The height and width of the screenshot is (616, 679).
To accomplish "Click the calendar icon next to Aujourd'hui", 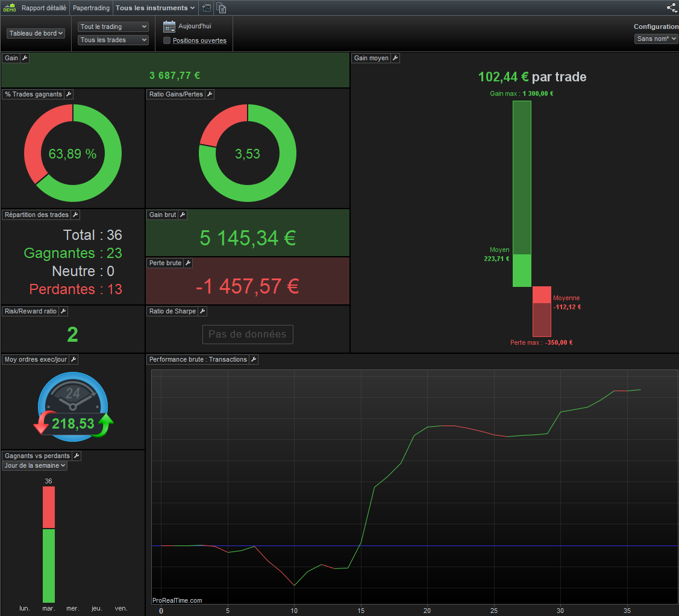I will pyautogui.click(x=169, y=27).
